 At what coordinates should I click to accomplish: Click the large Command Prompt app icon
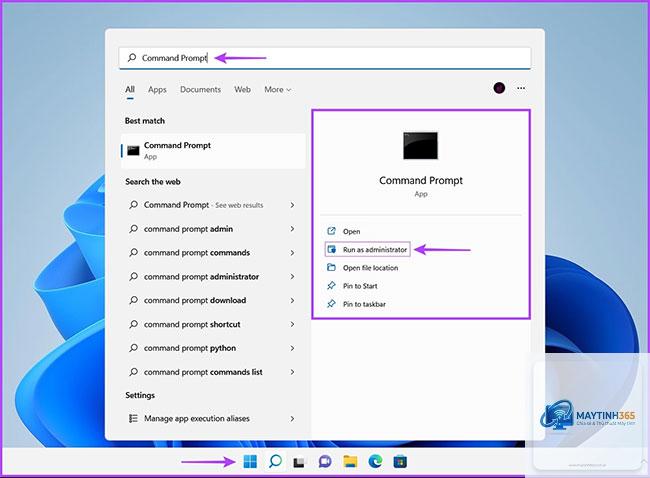pyautogui.click(x=420, y=146)
